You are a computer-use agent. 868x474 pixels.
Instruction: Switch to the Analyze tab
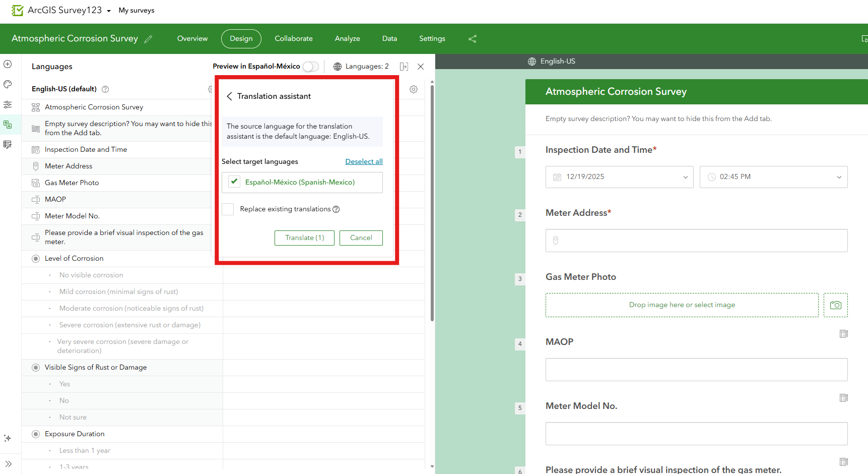coord(348,39)
